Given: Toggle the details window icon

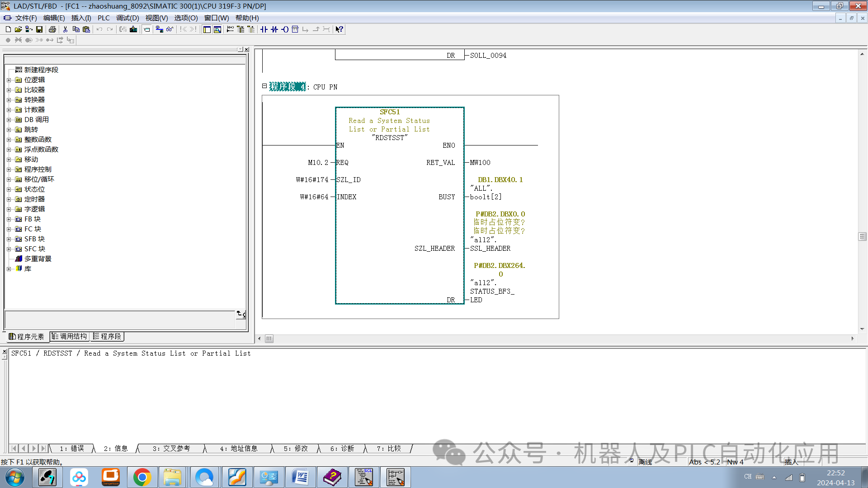Looking at the screenshot, I should [217, 29].
